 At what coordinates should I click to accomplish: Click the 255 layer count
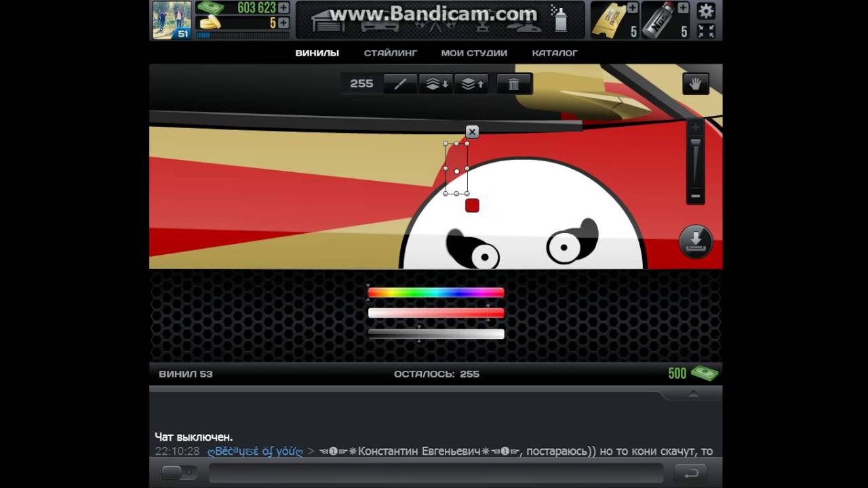(x=361, y=83)
